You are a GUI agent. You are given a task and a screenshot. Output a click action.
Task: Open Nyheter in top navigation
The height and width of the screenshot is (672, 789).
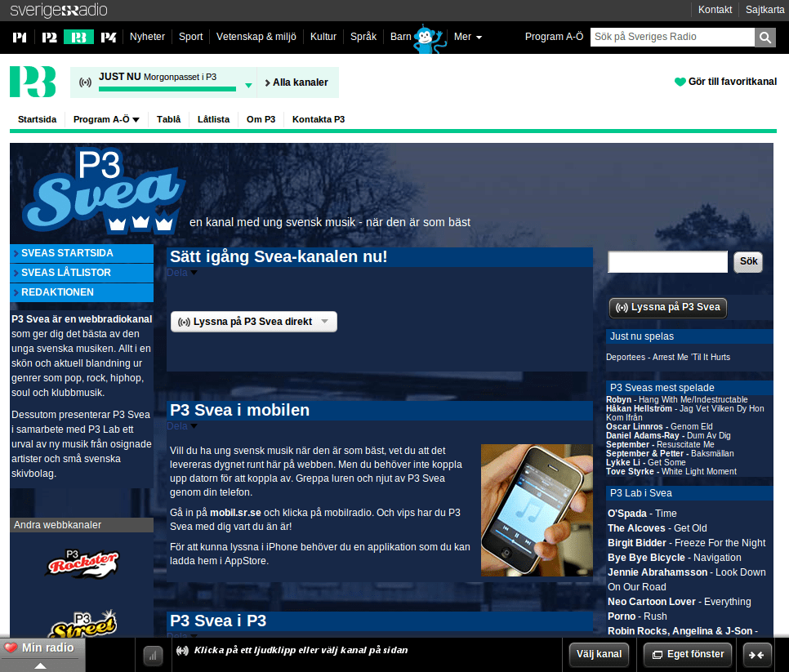[x=148, y=37]
